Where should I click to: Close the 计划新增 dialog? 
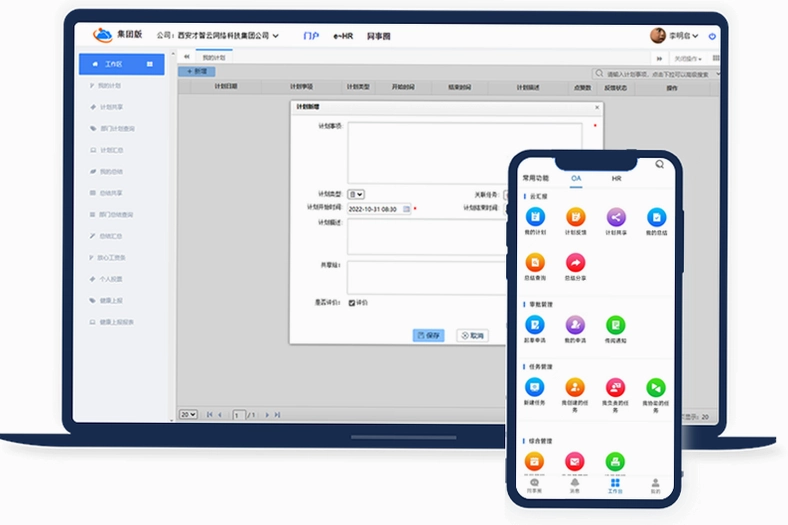point(597,107)
